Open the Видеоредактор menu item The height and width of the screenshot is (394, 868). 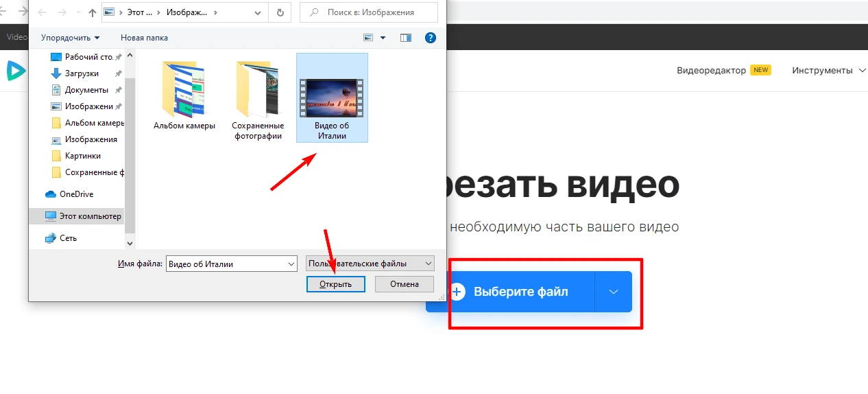coord(711,70)
